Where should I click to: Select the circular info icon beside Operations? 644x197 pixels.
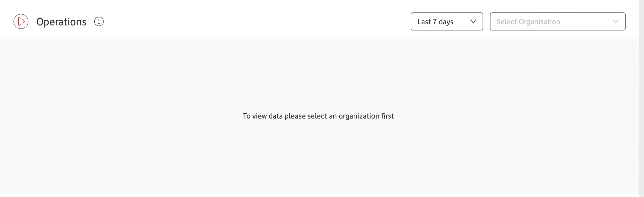tap(98, 21)
